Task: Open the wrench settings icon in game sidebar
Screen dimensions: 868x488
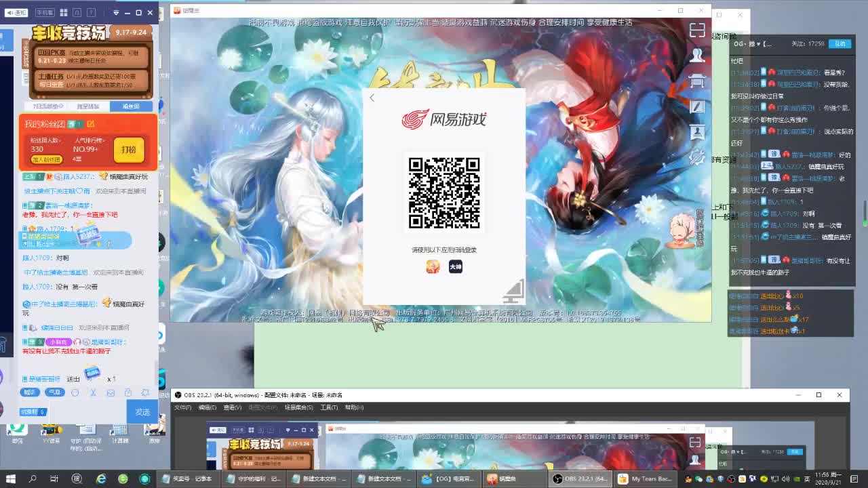Action: click(697, 158)
